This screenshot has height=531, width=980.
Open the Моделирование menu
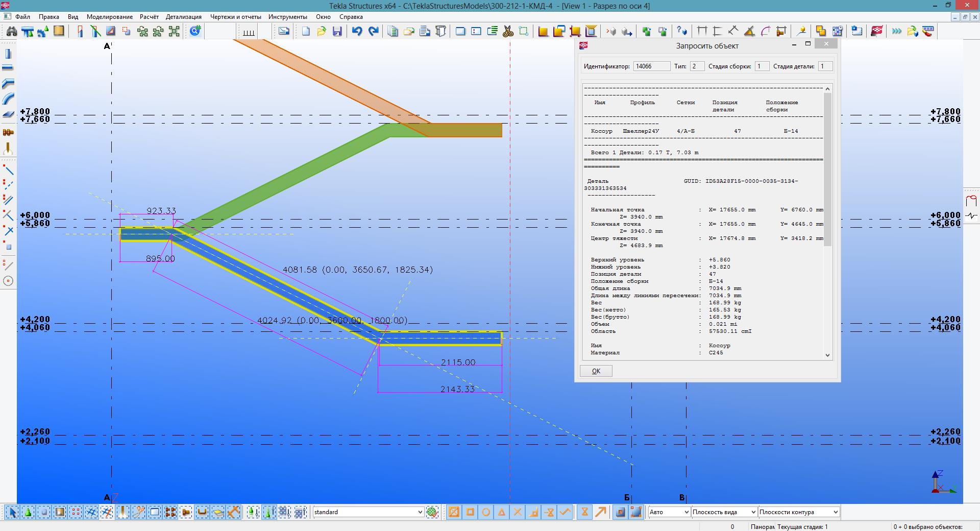point(109,17)
